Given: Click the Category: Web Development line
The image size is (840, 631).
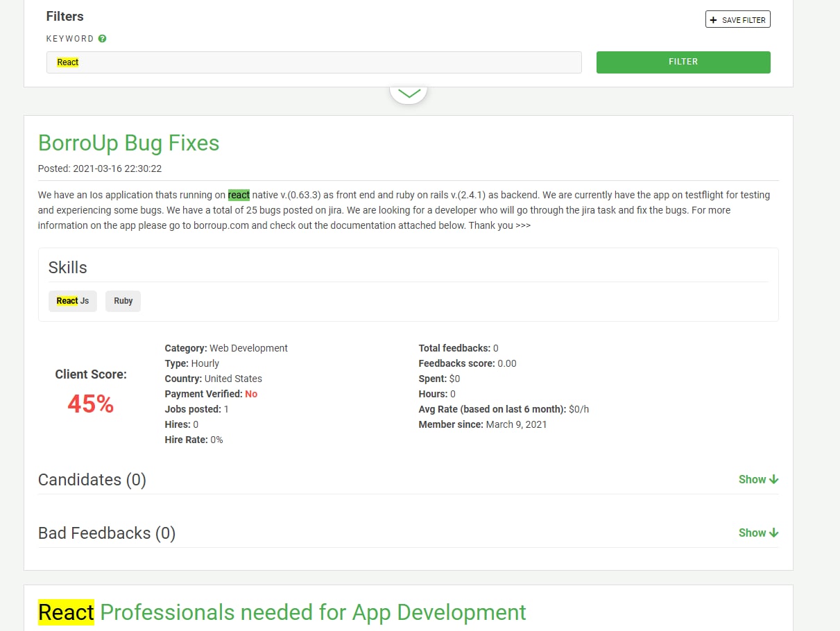Looking at the screenshot, I should pyautogui.click(x=226, y=348).
